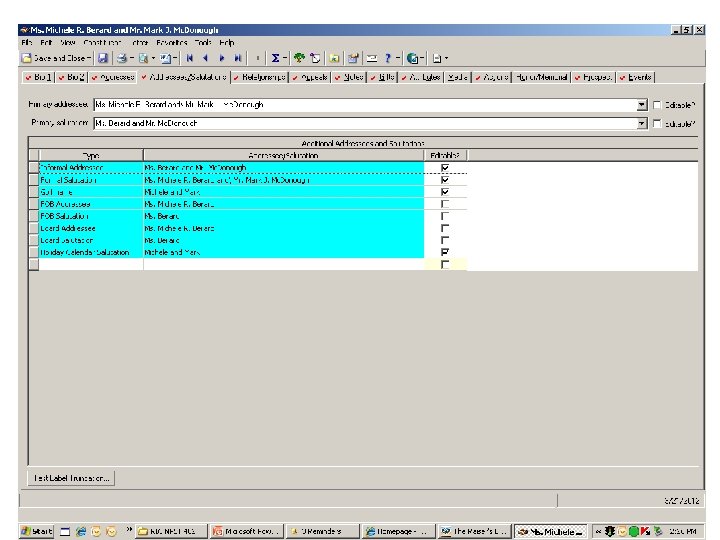
Task: Click Internet Explorer quick launch icon
Action: pyautogui.click(x=81, y=531)
